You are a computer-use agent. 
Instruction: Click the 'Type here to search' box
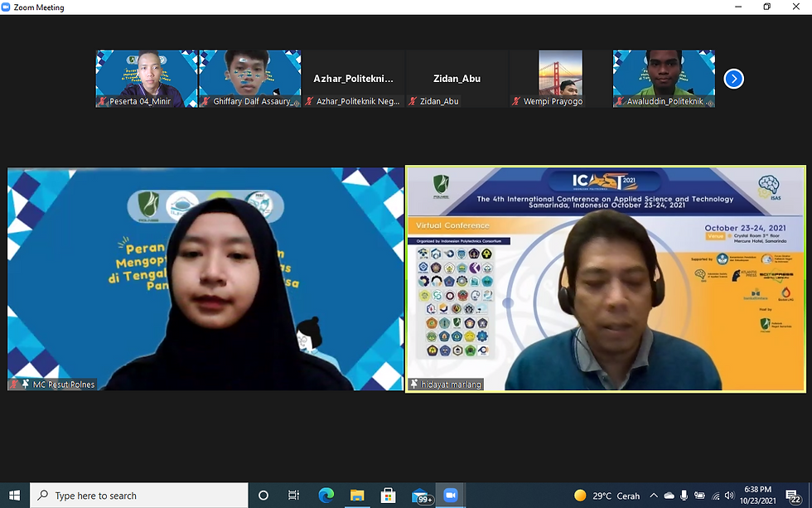[x=139, y=496]
